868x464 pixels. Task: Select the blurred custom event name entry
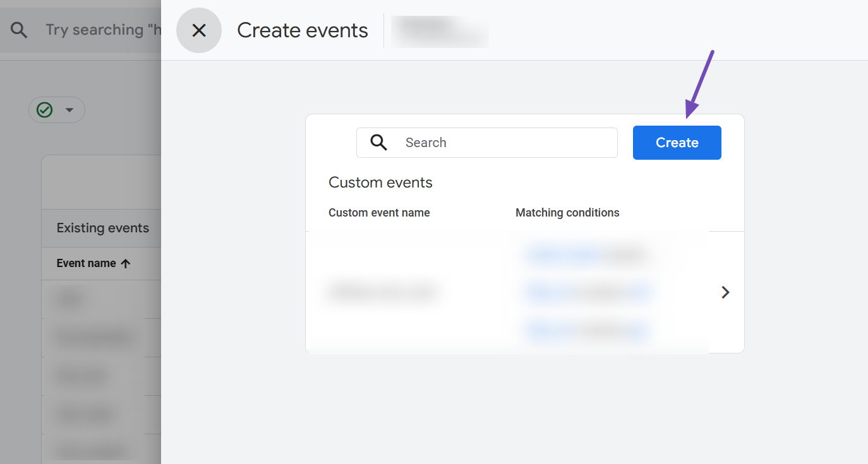[383, 292]
